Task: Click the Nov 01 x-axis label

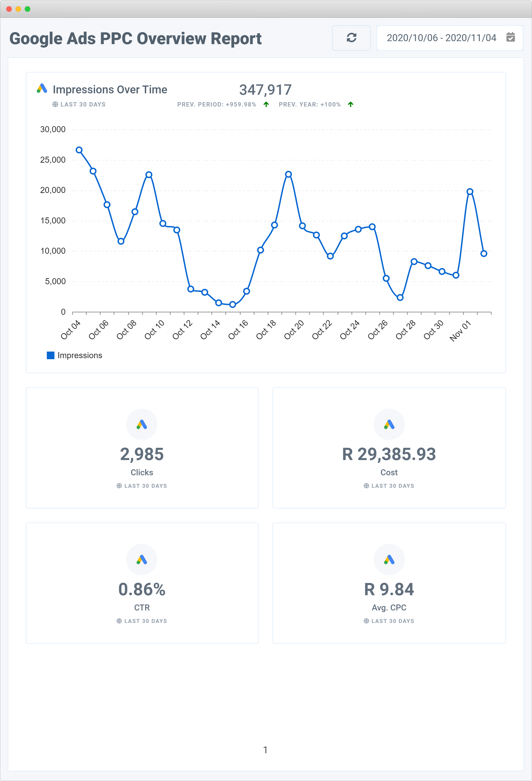Action: coord(460,331)
